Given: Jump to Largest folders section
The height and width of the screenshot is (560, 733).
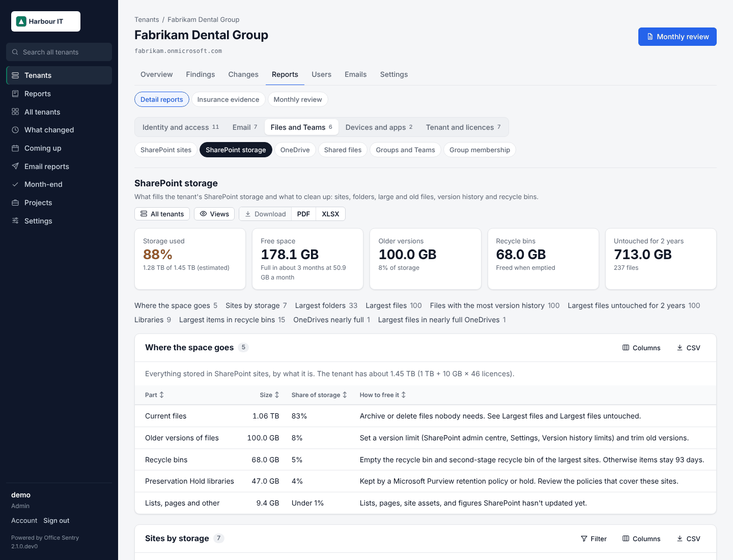Looking at the screenshot, I should pos(326,305).
